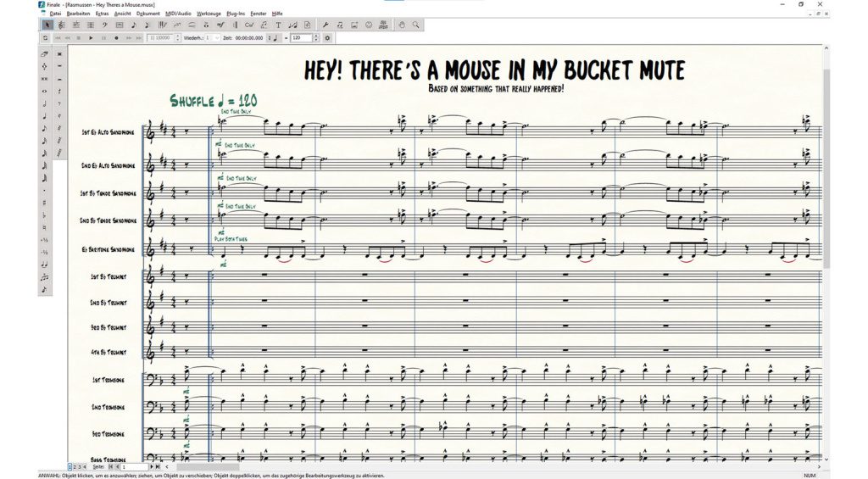Viewport: 868px width, 479px height.
Task: Click the tempo value field showing 120
Action: coord(302,38)
